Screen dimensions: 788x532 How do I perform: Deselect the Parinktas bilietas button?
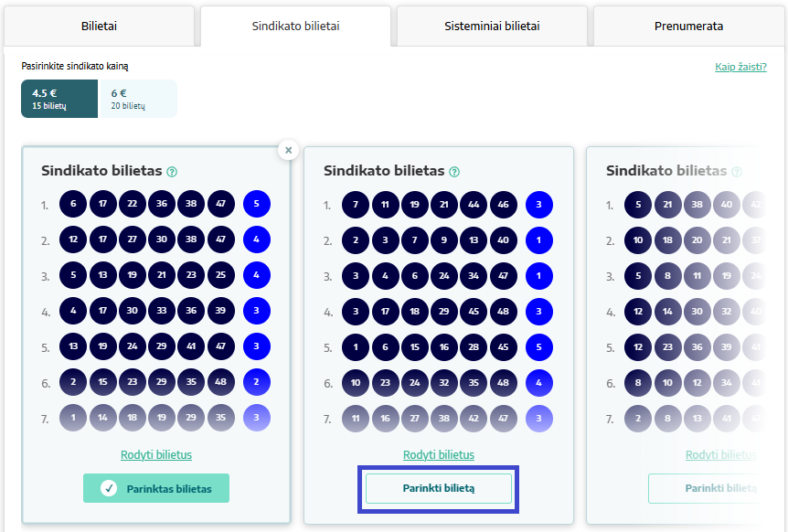[x=156, y=488]
